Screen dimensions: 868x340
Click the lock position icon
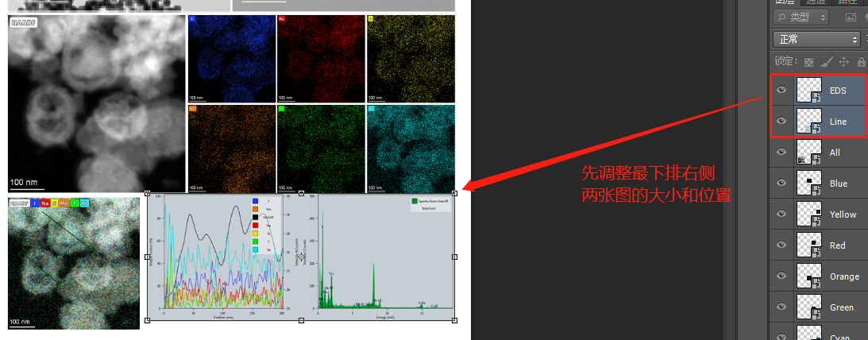pos(844,61)
